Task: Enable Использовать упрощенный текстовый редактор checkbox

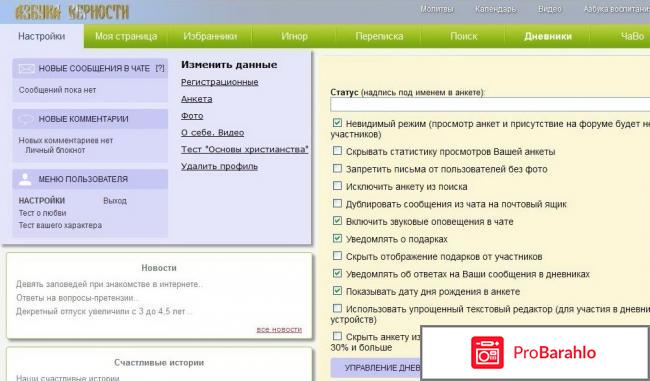Action: tap(337, 308)
